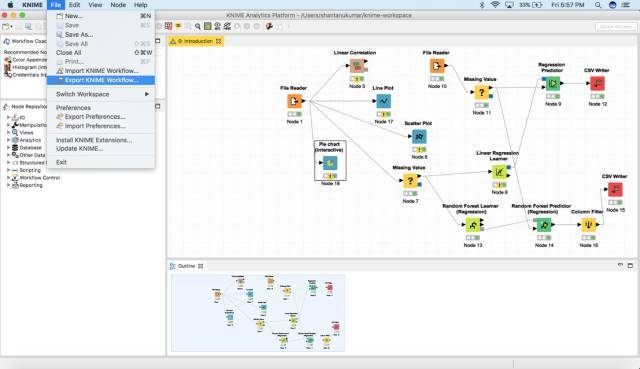Select the Scatter Plot node icon
The width and height of the screenshot is (640, 369).
tap(419, 136)
